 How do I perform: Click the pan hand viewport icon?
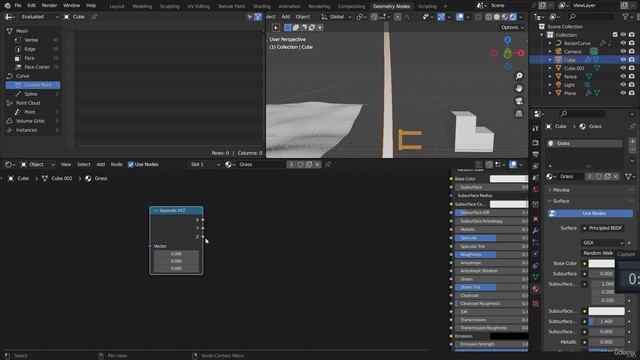[519, 89]
